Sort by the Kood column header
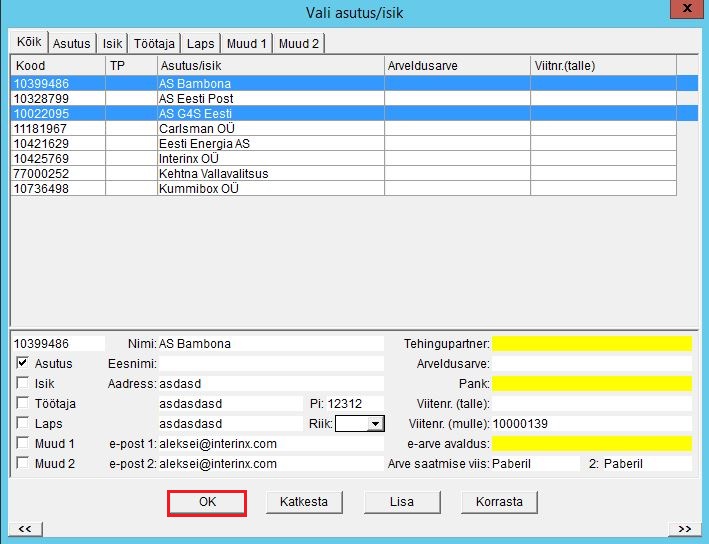 point(58,66)
